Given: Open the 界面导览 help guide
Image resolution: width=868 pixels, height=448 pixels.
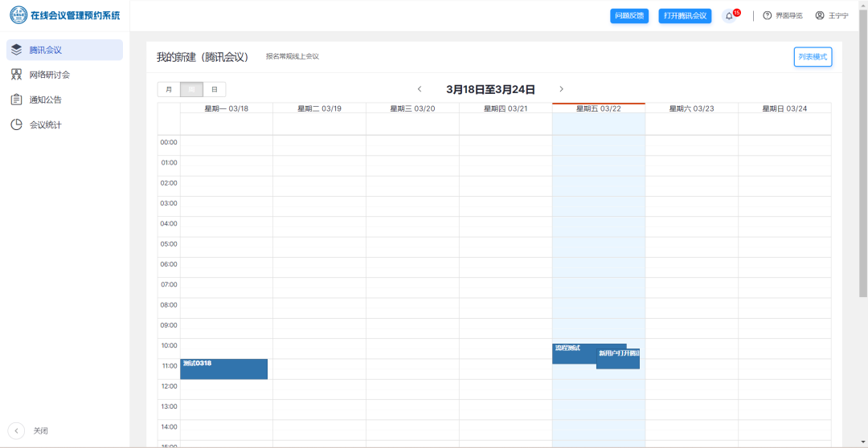Looking at the screenshot, I should click(x=783, y=16).
